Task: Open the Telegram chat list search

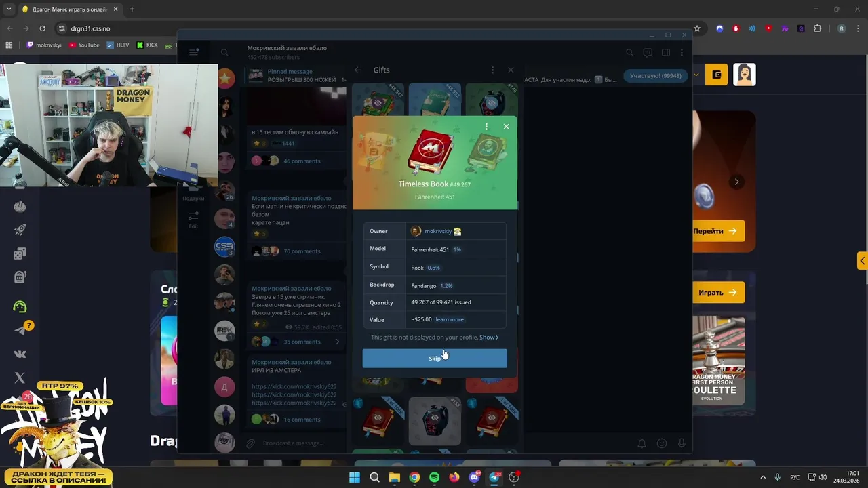Action: [x=224, y=52]
